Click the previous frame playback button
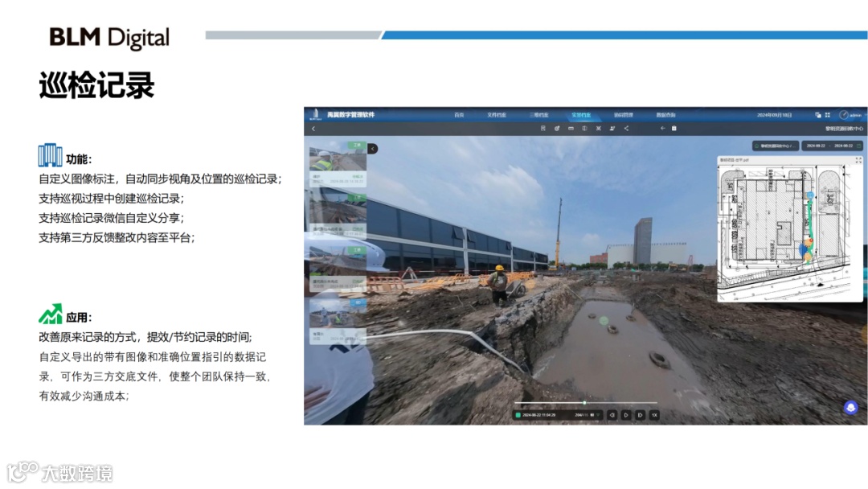Viewport: 868px width, 489px height. pyautogui.click(x=612, y=415)
